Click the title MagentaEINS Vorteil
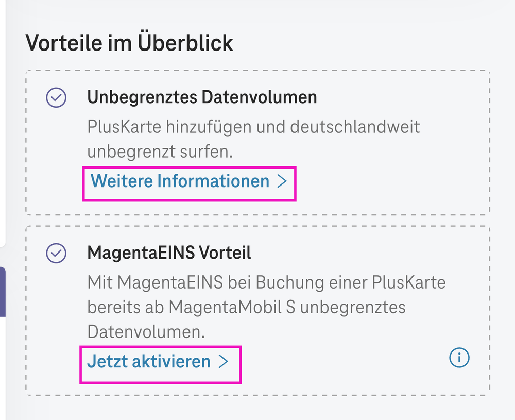The width and height of the screenshot is (515, 420). tap(169, 253)
